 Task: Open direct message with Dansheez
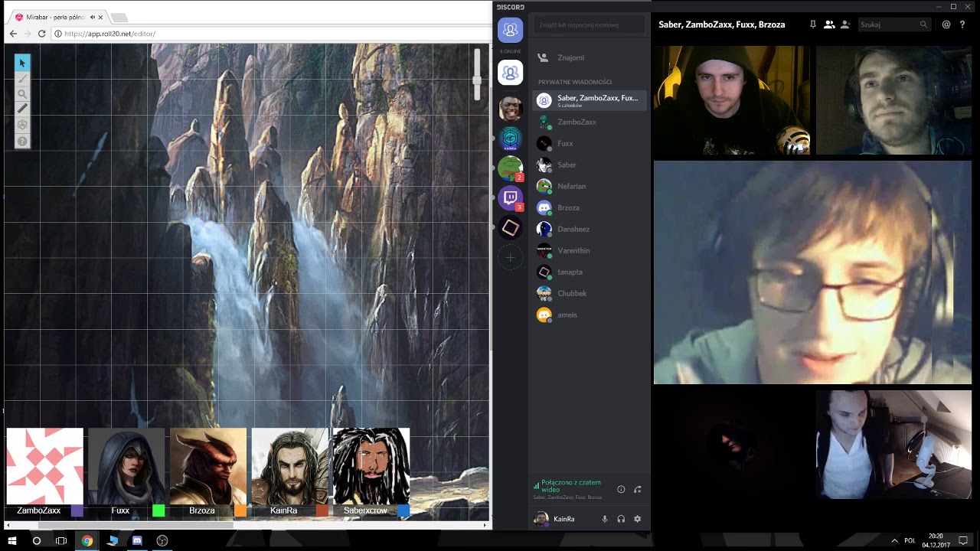(x=590, y=229)
